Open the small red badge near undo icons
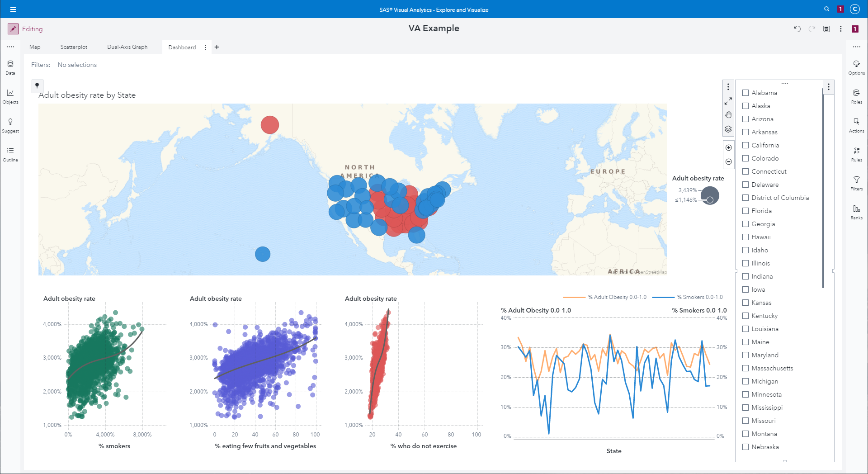868x474 pixels. click(855, 29)
